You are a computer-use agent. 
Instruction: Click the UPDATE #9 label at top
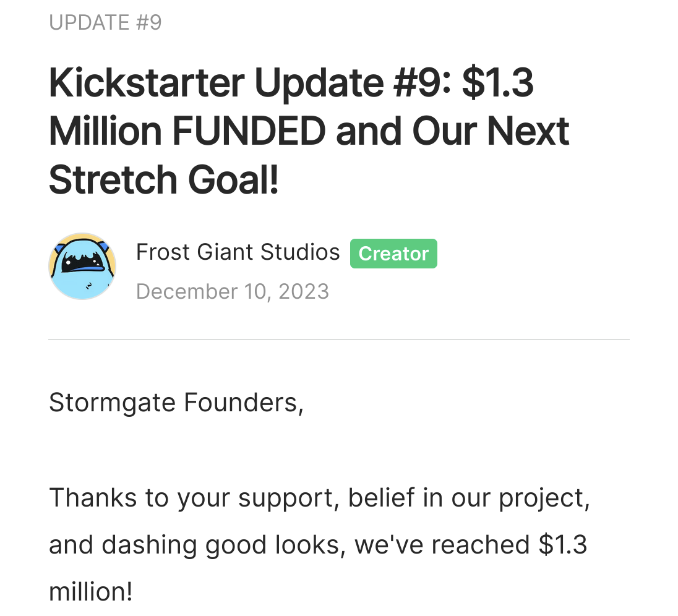pyautogui.click(x=106, y=22)
